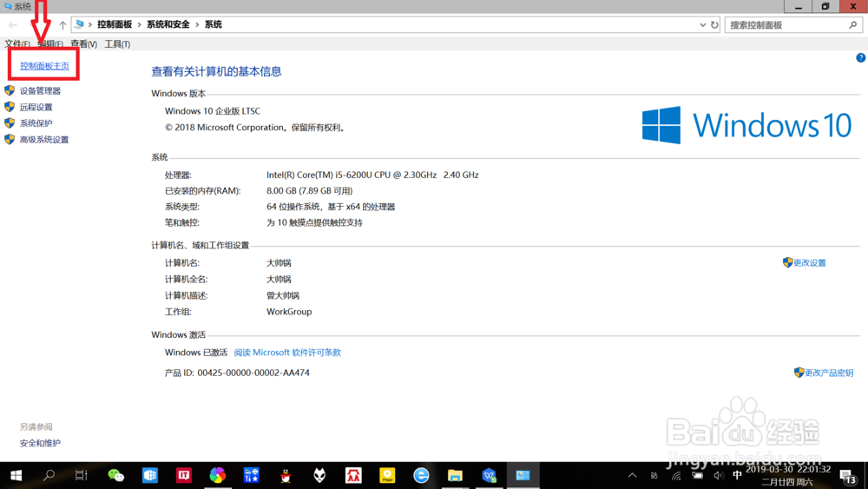Click the Intel(R) Core(TM) i5-6200U processor value

(372, 175)
